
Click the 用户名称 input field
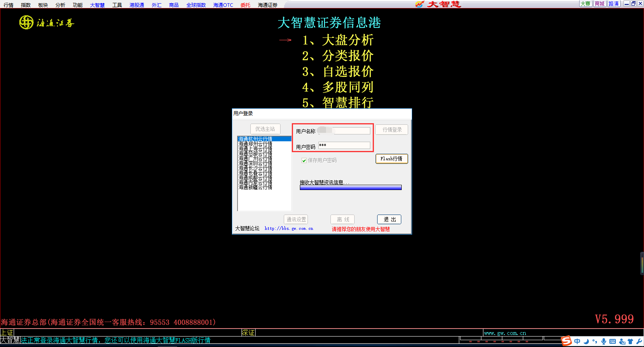click(x=344, y=131)
